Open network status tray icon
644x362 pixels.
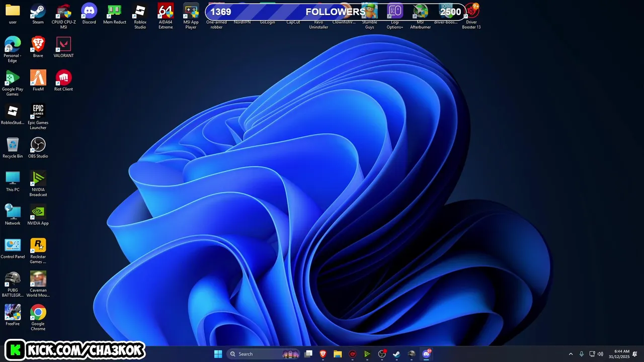(x=592, y=354)
